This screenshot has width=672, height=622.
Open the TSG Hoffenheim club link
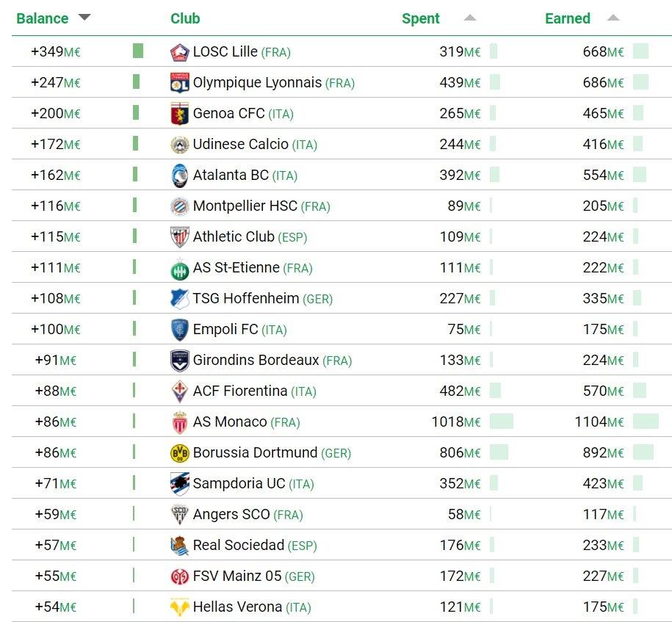[245, 299]
